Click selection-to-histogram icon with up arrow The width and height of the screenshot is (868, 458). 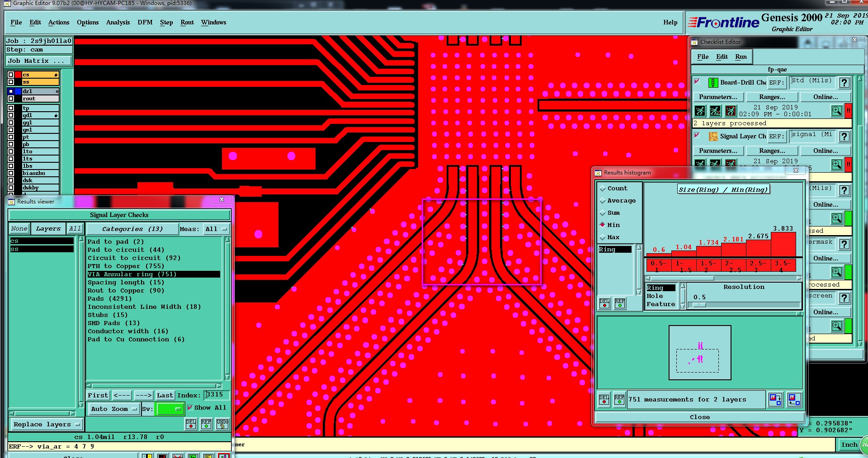coord(794,400)
